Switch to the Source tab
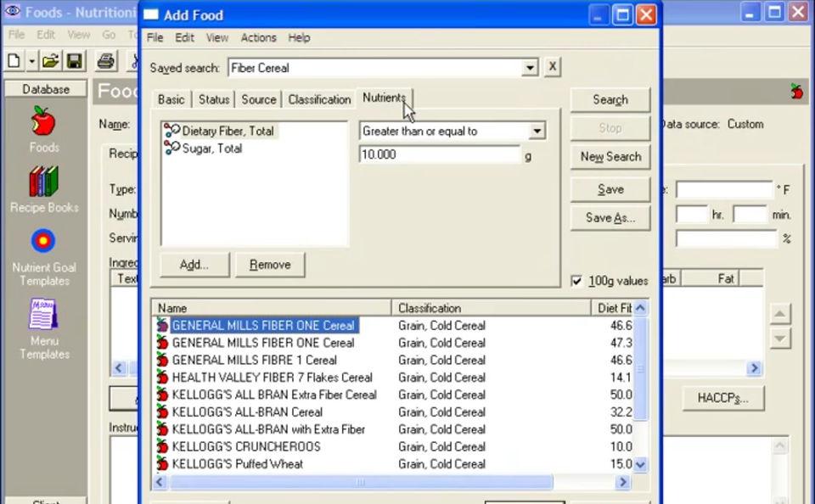This screenshot has width=815, height=504. 258,99
